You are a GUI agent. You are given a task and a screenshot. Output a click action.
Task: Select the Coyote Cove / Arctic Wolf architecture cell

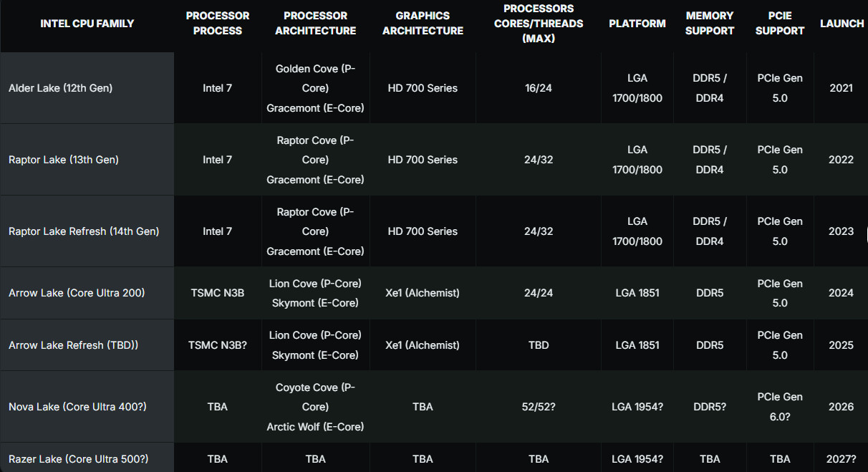coord(315,407)
